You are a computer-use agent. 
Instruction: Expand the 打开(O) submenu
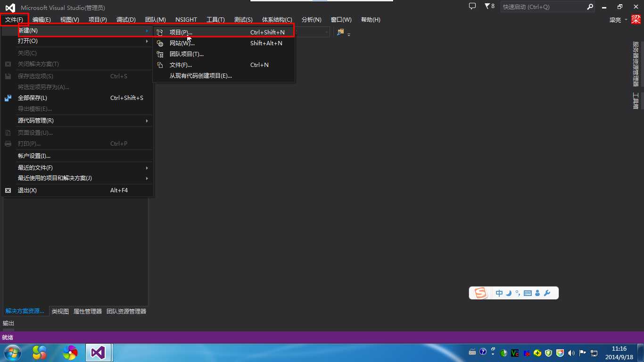(77, 41)
